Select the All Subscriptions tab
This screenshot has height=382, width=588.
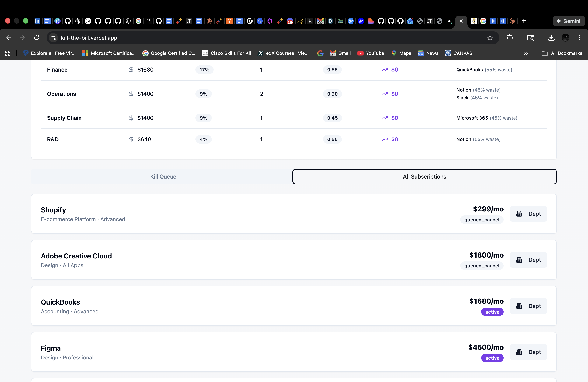coord(424,177)
